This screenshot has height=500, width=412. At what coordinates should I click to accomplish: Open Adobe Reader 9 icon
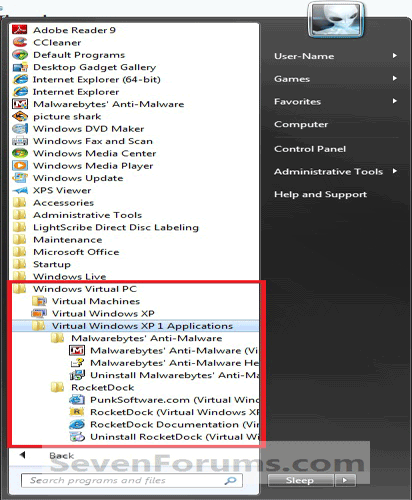(19, 30)
